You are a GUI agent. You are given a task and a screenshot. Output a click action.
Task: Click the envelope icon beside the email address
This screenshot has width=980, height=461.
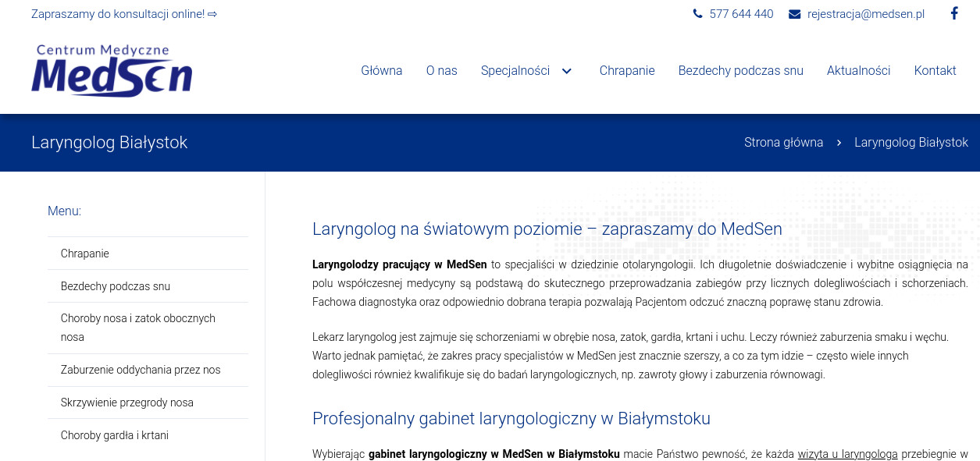(795, 13)
